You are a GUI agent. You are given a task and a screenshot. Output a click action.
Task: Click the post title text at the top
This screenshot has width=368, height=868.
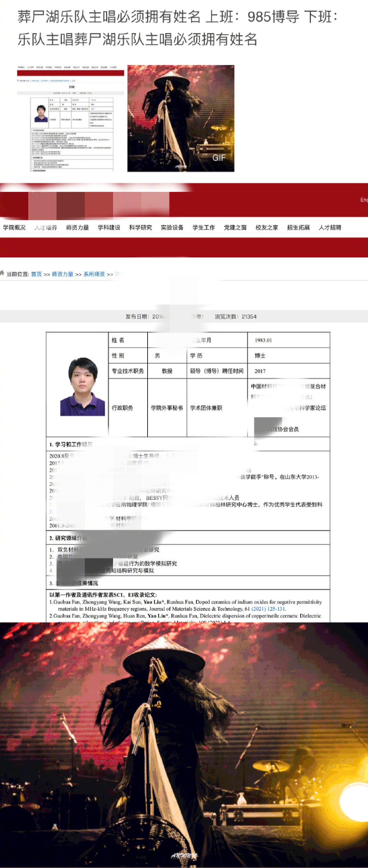tap(178, 28)
